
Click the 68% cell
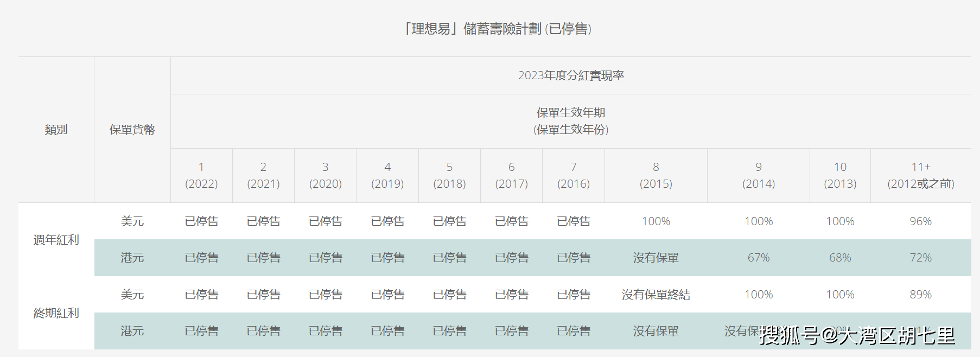tap(840, 258)
